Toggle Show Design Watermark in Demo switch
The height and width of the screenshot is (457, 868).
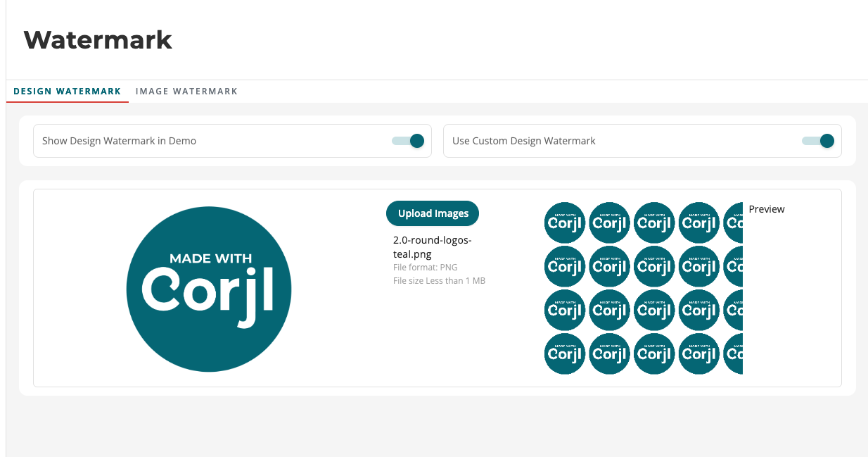(409, 141)
